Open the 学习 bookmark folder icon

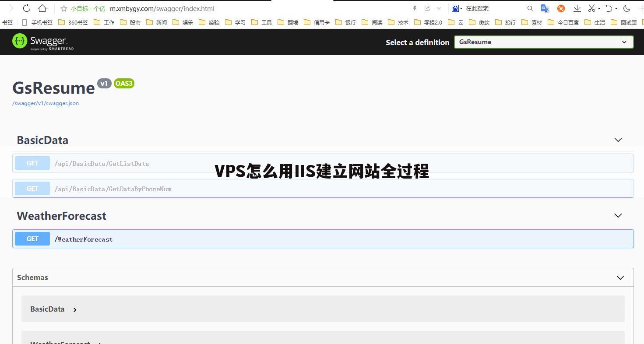(x=229, y=22)
